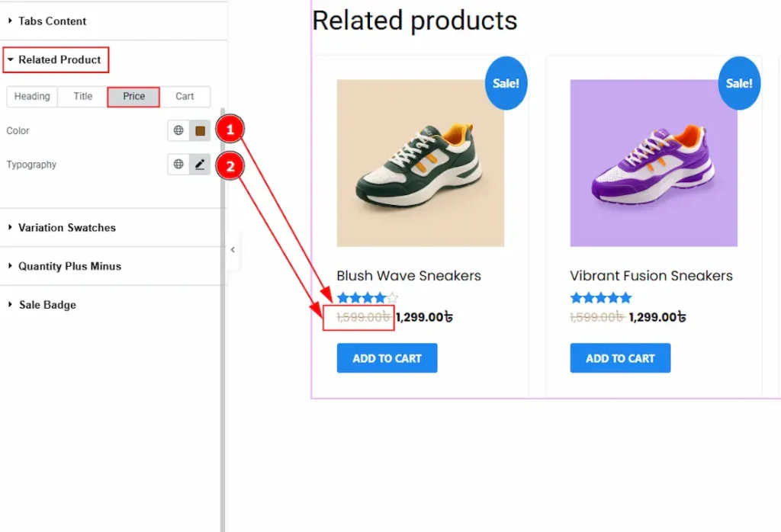
Task: Open the brown Color swatch picker
Action: tap(200, 131)
